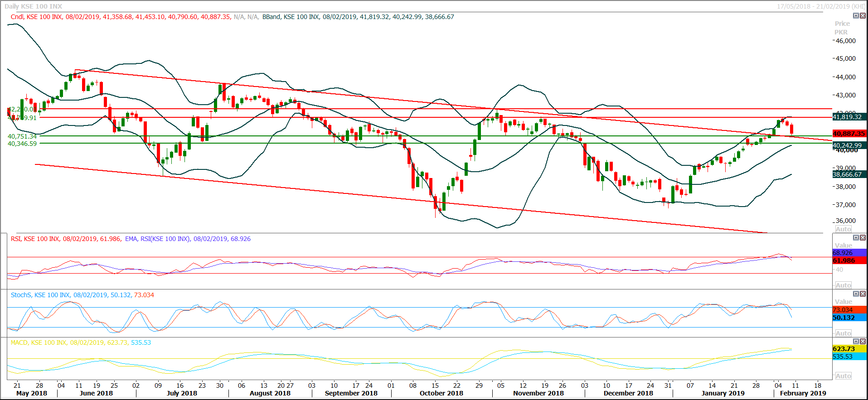Click the 40,346.59 support level label
This screenshot has width=868, height=400.
coord(22,144)
